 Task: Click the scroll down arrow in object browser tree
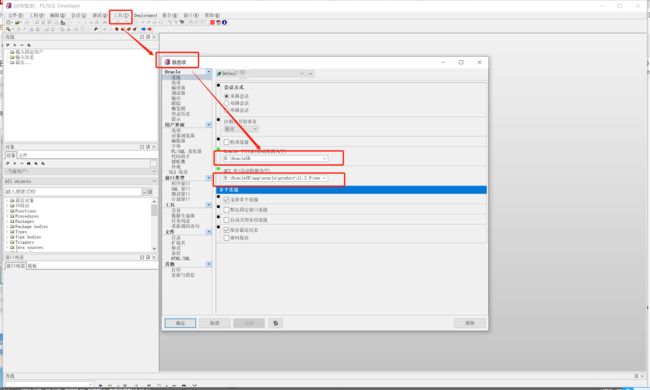[x=154, y=249]
